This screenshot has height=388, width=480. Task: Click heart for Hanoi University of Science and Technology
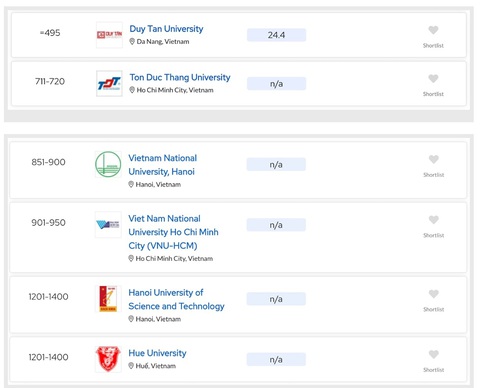click(x=433, y=294)
